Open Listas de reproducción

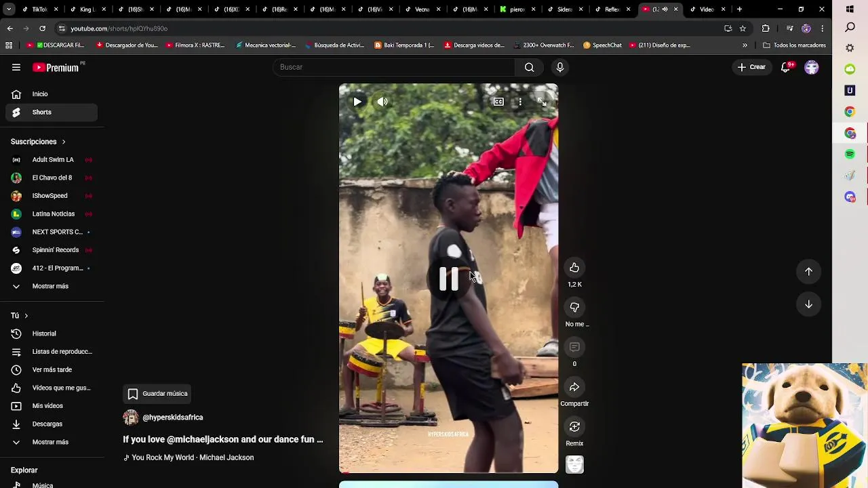(x=52, y=352)
